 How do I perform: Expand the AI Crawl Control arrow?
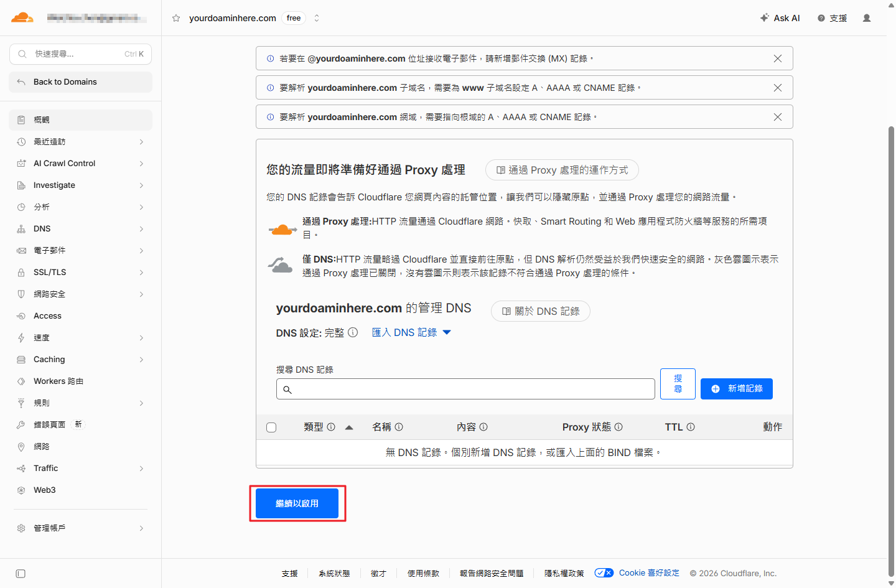point(142,164)
